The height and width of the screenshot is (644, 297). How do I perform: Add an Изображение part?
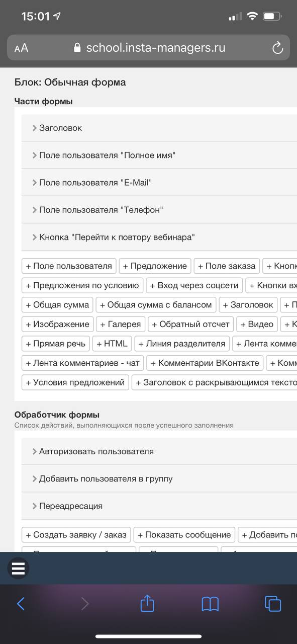(x=57, y=324)
